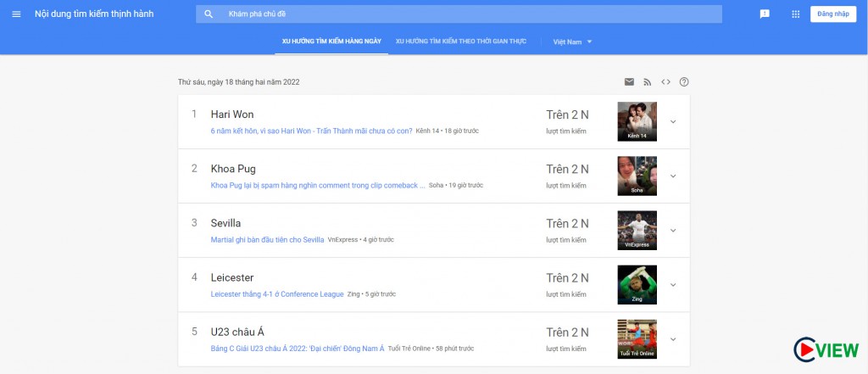Switch to Xu hướng tìm kiếm theo thời gian thực tab

tap(461, 42)
